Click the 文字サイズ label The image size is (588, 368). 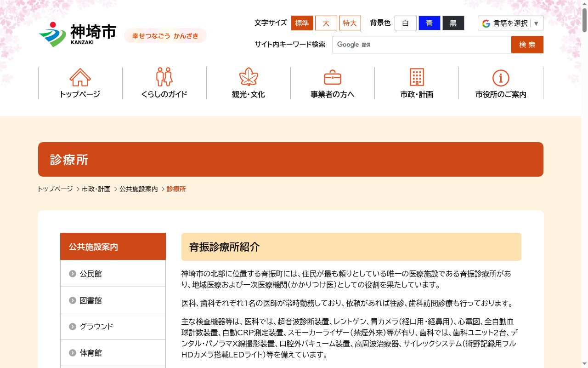pyautogui.click(x=271, y=23)
